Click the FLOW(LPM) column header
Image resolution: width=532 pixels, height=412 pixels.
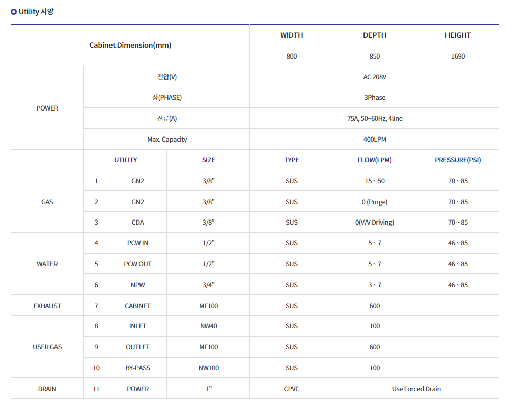[x=374, y=160]
